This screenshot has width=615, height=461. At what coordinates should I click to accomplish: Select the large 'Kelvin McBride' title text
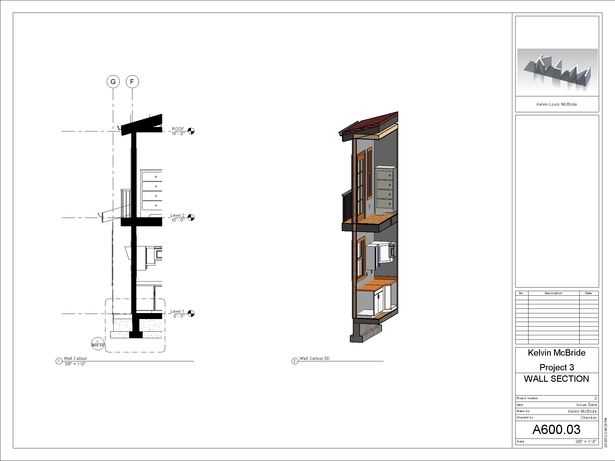[x=557, y=353]
